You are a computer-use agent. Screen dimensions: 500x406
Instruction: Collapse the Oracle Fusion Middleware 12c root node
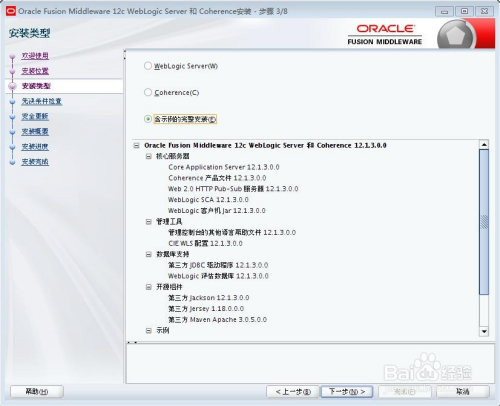(136, 146)
